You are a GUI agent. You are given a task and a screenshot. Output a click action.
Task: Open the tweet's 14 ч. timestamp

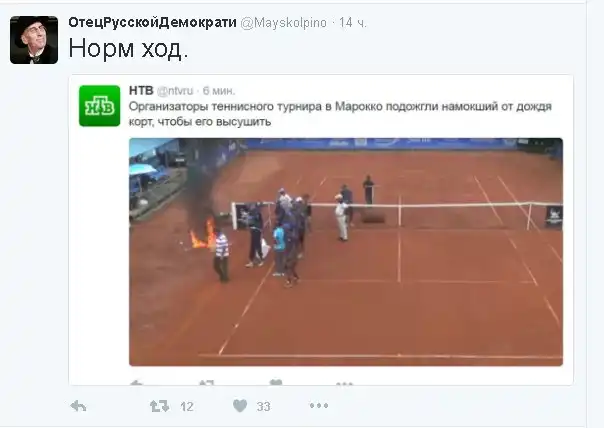[352, 23]
